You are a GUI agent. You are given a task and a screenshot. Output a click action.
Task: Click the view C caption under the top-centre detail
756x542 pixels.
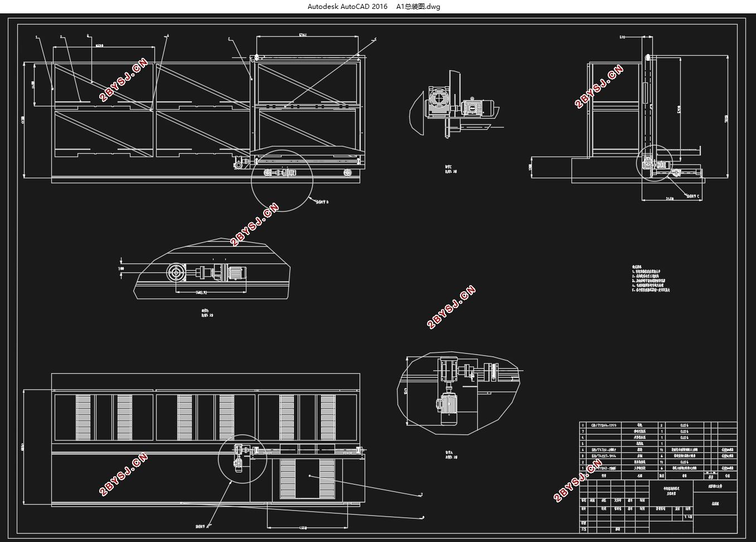450,169
